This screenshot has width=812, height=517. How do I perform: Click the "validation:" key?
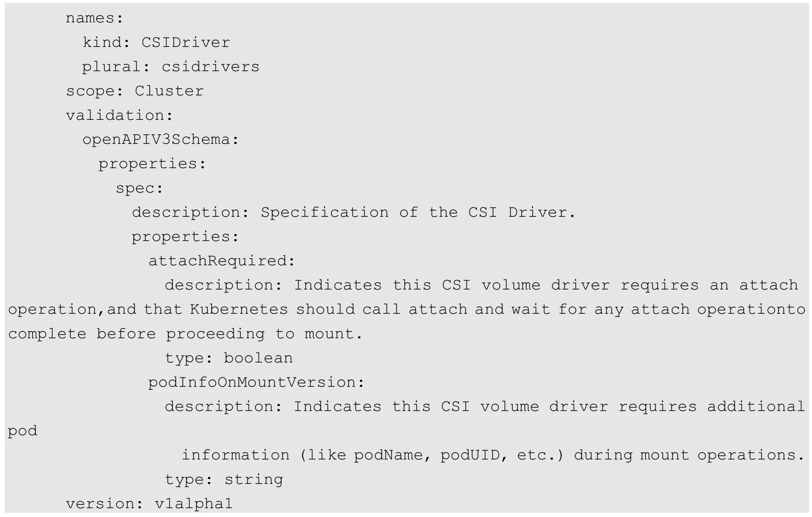click(x=119, y=115)
